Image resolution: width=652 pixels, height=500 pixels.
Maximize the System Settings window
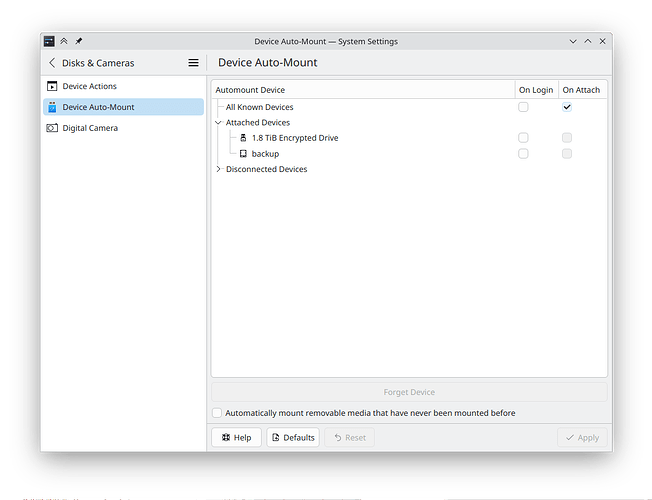point(588,41)
